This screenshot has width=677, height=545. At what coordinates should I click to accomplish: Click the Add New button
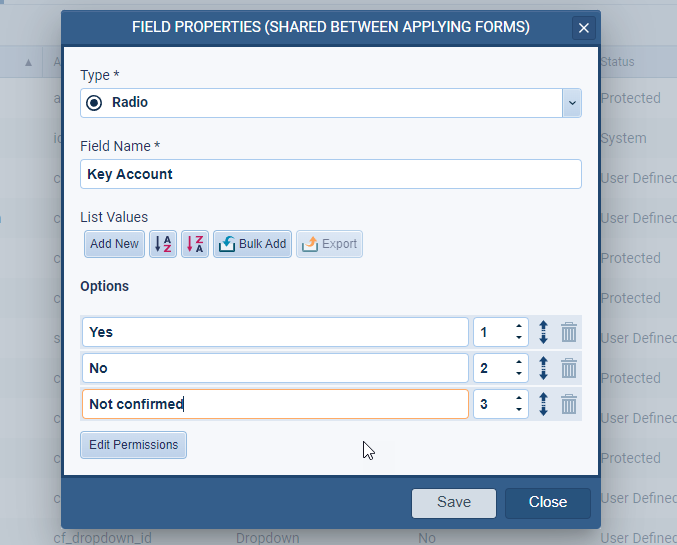pyautogui.click(x=114, y=244)
